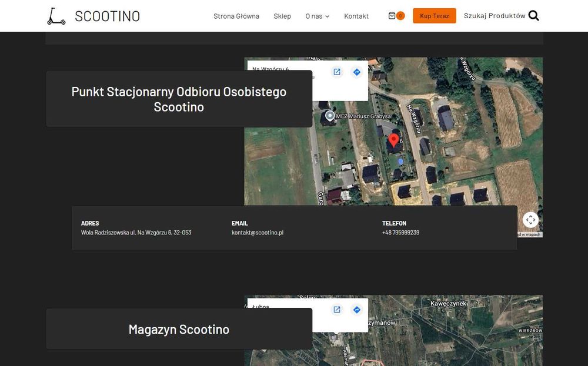The height and width of the screenshot is (366, 588).
Task: Click the kontakt@scootino.pl email address
Action: tap(258, 233)
